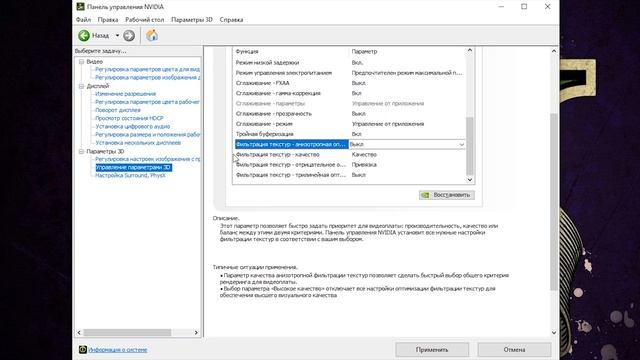Collapse the Видео tree node
Viewport: 640px width, 360px height.
(81, 62)
